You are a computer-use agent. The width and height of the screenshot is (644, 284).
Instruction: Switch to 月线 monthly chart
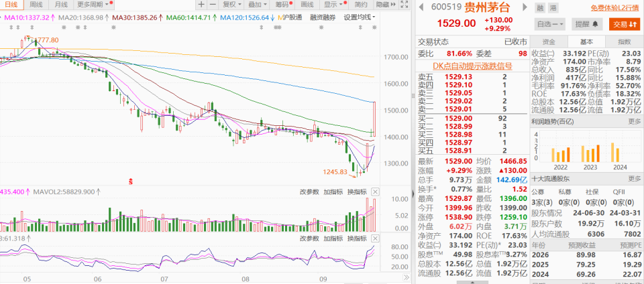(x=61, y=5)
